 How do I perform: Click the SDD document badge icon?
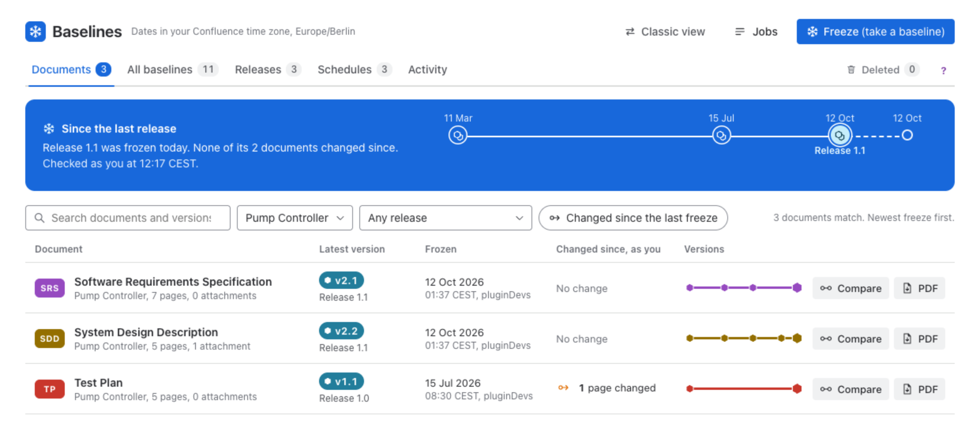click(50, 339)
